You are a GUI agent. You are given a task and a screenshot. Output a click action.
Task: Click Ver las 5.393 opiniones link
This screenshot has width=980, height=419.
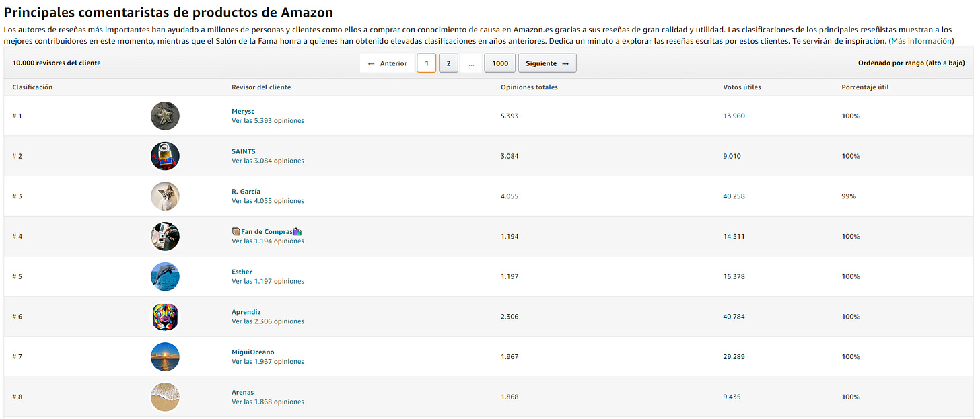point(268,121)
